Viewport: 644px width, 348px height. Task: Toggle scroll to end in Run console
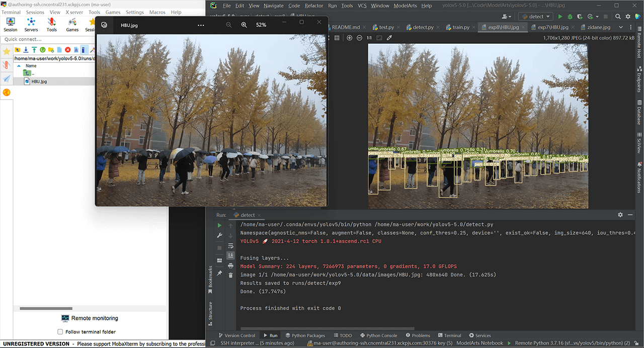[x=230, y=255]
